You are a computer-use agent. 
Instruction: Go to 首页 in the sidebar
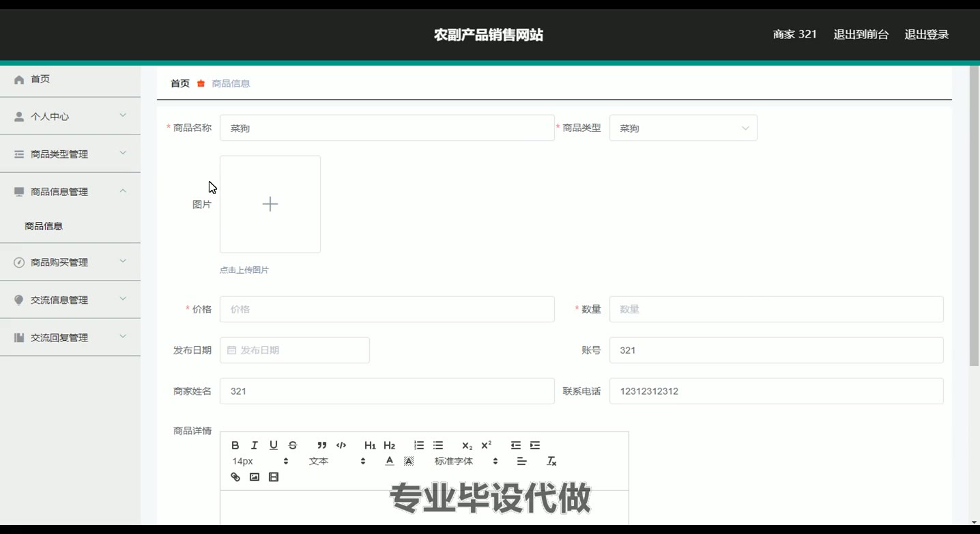[x=70, y=79]
